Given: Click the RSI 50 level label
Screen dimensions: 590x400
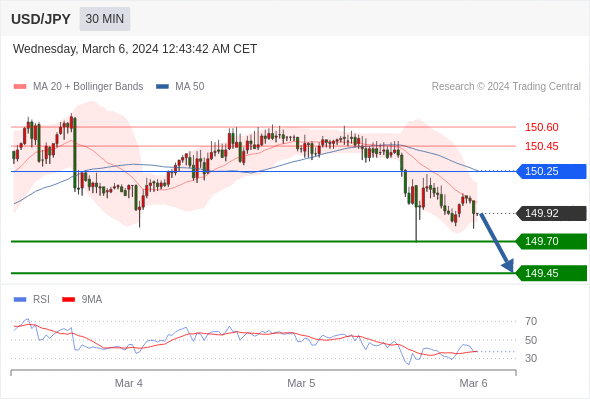Looking at the screenshot, I should tap(531, 340).
